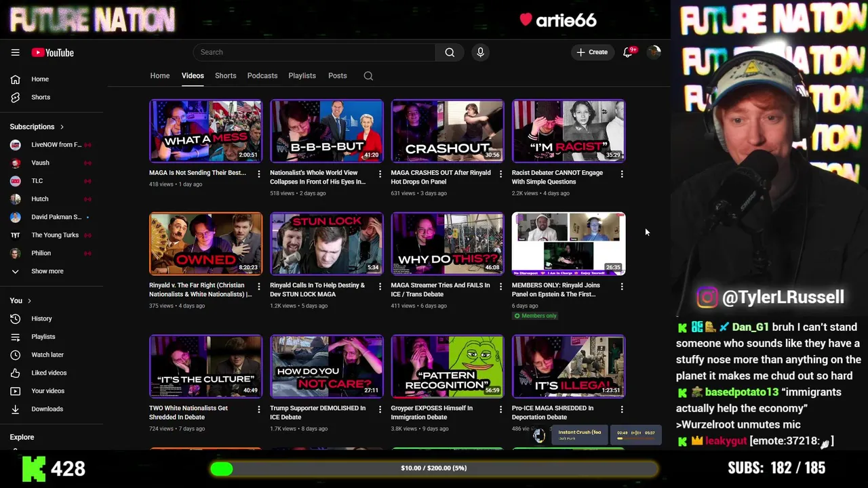The image size is (868, 488).
Task: Open LiveNOW from FOX subscription
Action: click(52, 145)
